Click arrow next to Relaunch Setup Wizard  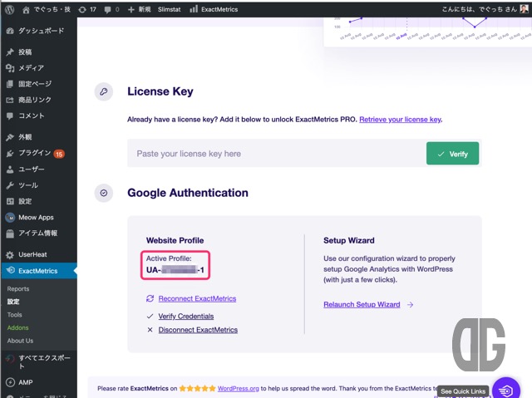[x=410, y=304]
